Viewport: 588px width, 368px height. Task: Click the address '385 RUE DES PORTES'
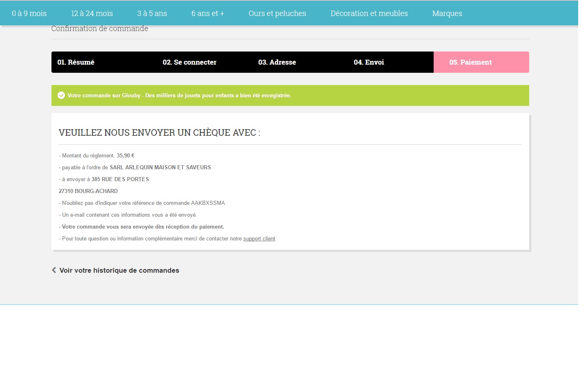(120, 180)
